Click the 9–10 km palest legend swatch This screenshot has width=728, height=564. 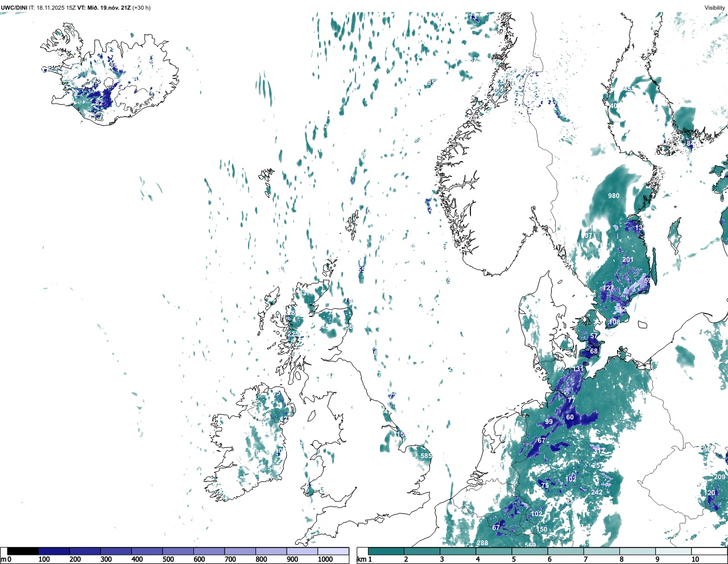(675, 551)
